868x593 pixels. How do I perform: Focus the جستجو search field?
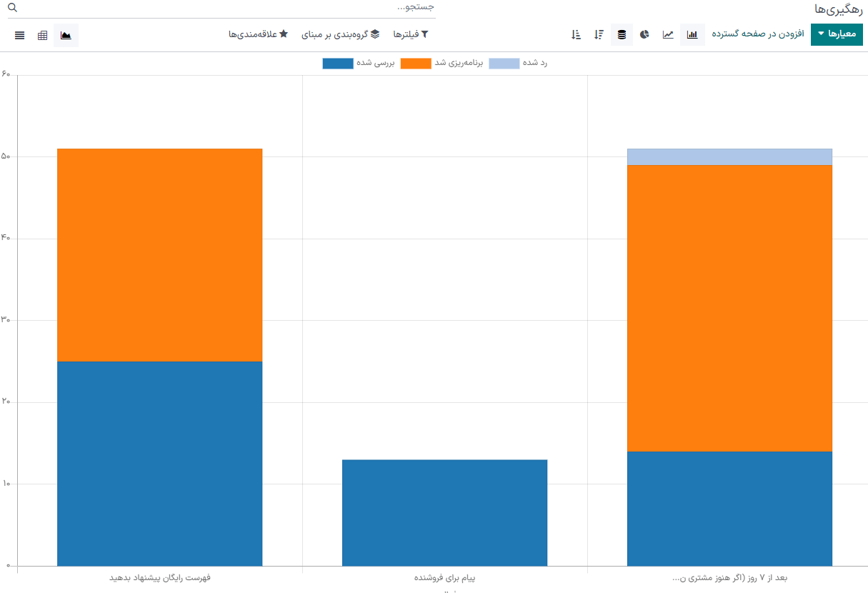point(229,7)
